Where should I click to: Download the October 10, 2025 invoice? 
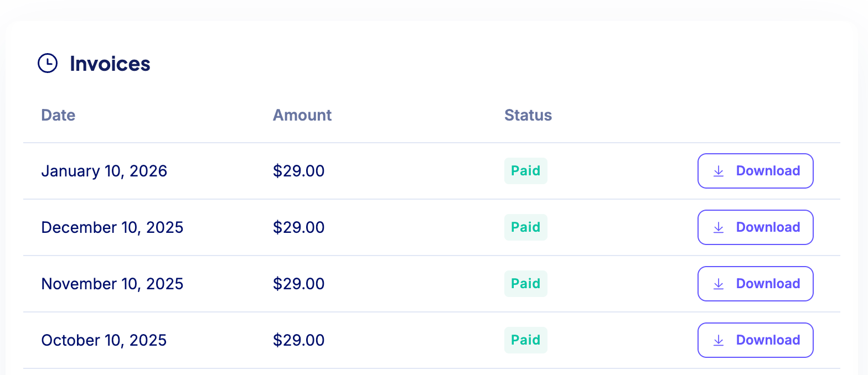pyautogui.click(x=756, y=340)
